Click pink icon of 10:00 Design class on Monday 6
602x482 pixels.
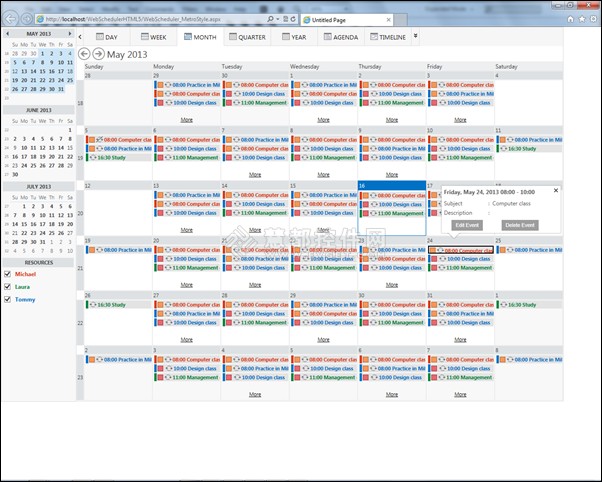tap(160, 149)
